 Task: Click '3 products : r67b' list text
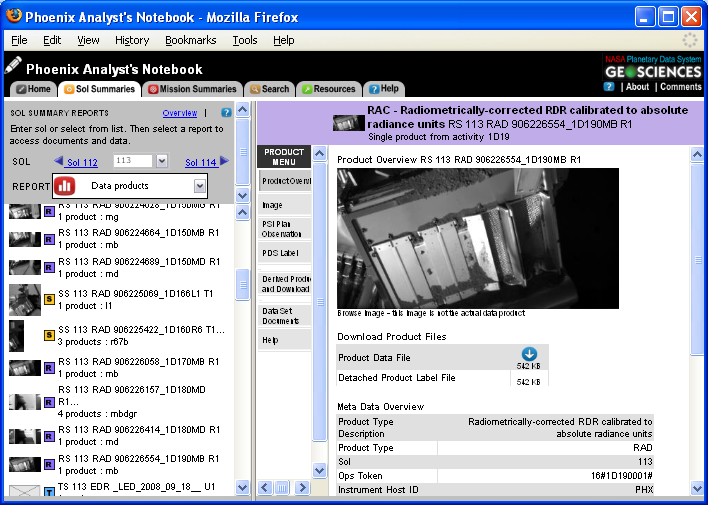point(93,342)
